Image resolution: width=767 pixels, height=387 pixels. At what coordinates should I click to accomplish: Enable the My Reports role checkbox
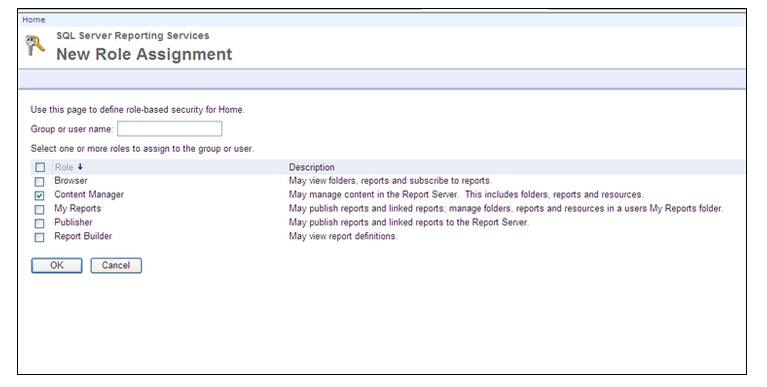40,209
